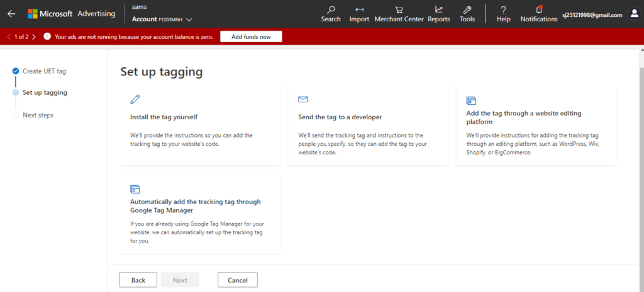Click the Next steps step circle
This screenshot has height=292, width=644.
pos(16,116)
